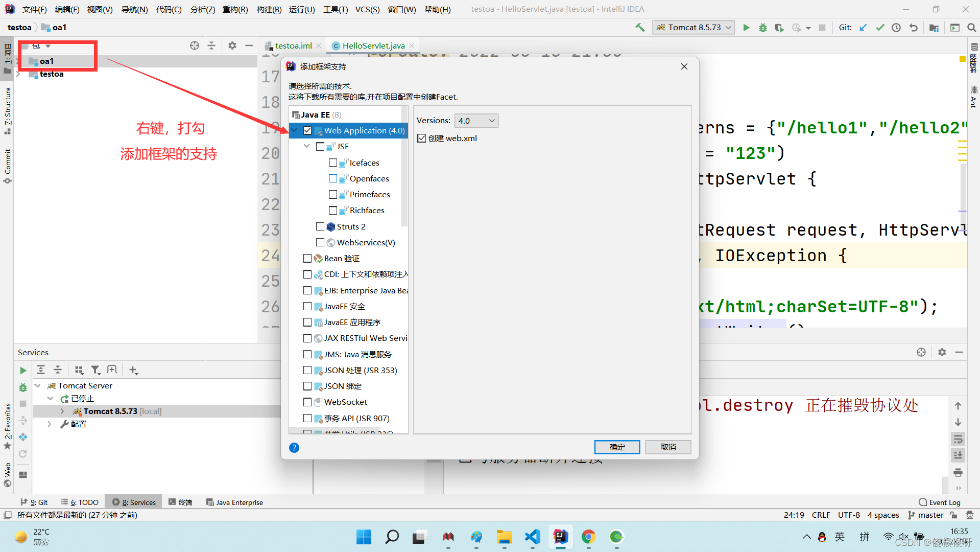
Task: Click the Git update project arrow
Action: (x=863, y=28)
